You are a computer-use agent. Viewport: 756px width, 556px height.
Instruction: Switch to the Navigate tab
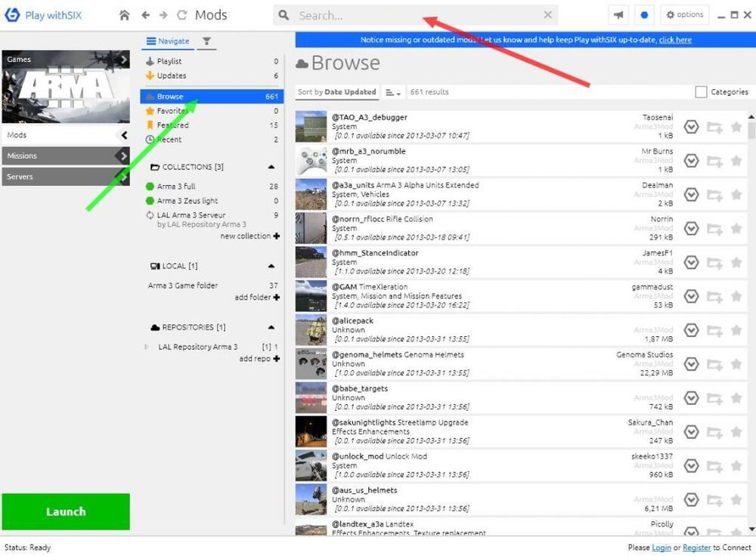[x=168, y=42]
